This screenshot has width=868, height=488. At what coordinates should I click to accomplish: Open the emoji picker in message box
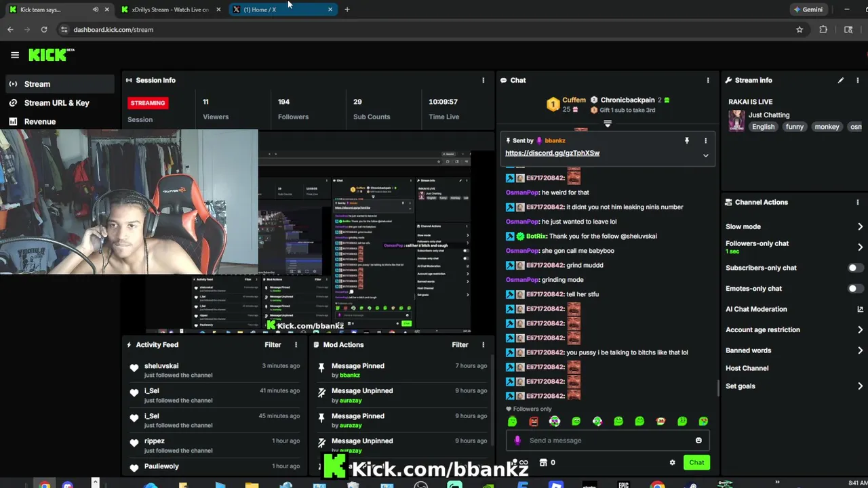698,441
